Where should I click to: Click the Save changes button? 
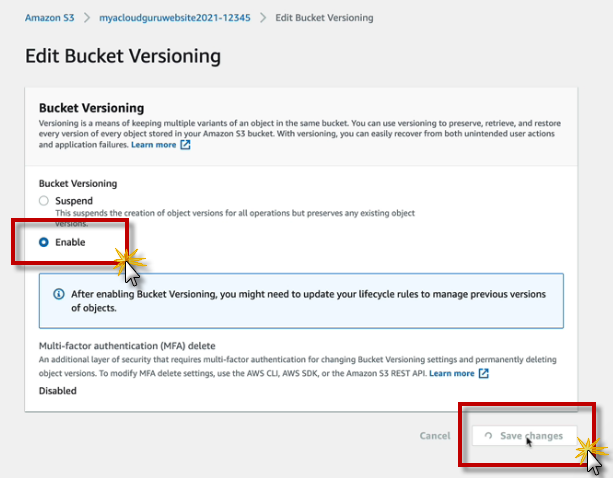[524, 436]
